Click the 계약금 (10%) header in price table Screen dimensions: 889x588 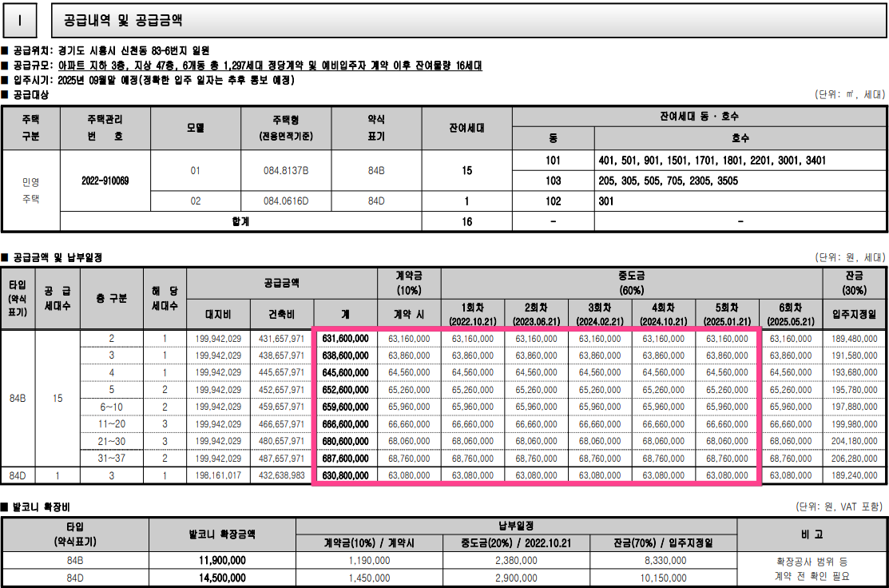(x=409, y=283)
